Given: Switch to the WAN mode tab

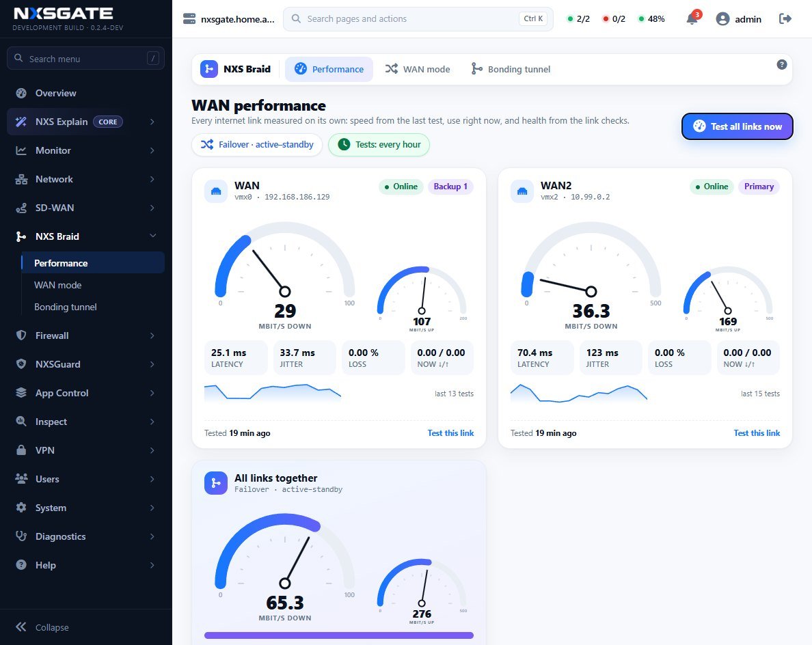Looking at the screenshot, I should tap(418, 69).
